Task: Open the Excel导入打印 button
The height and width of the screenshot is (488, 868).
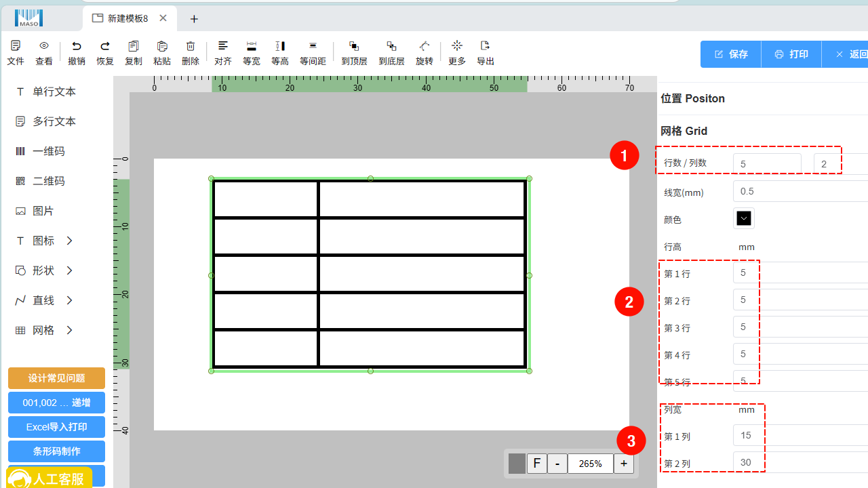Action: (56, 427)
